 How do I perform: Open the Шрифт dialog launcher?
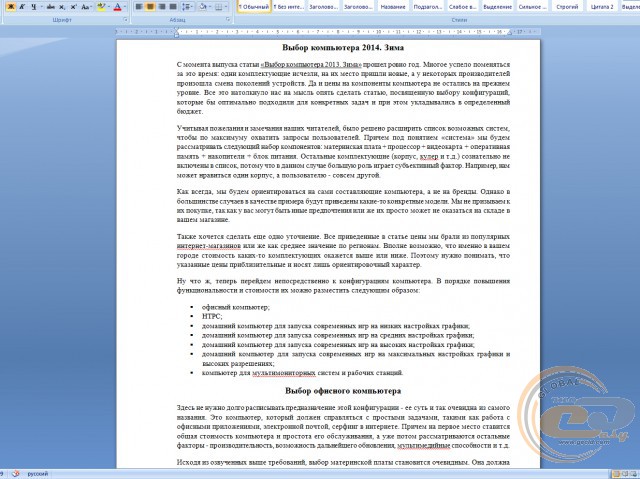click(125, 20)
